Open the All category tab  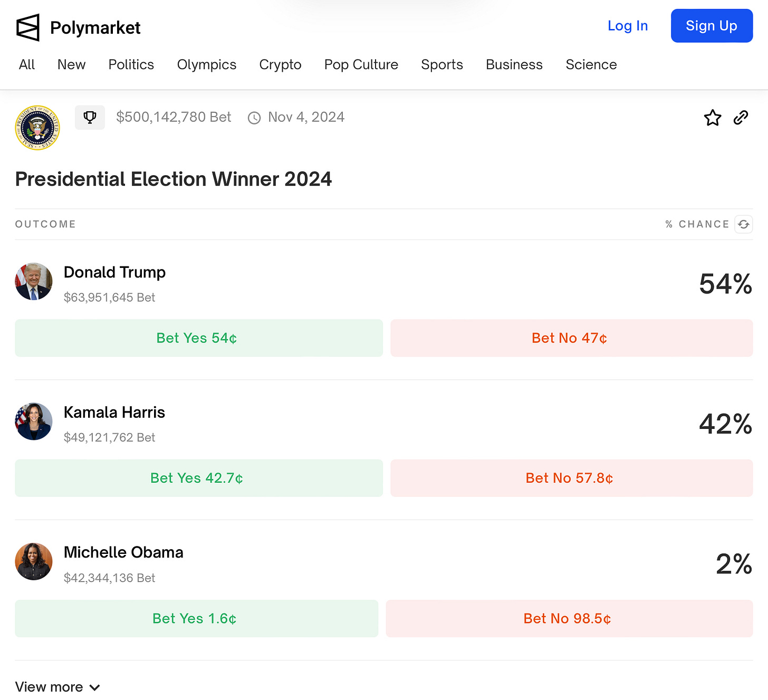[27, 64]
